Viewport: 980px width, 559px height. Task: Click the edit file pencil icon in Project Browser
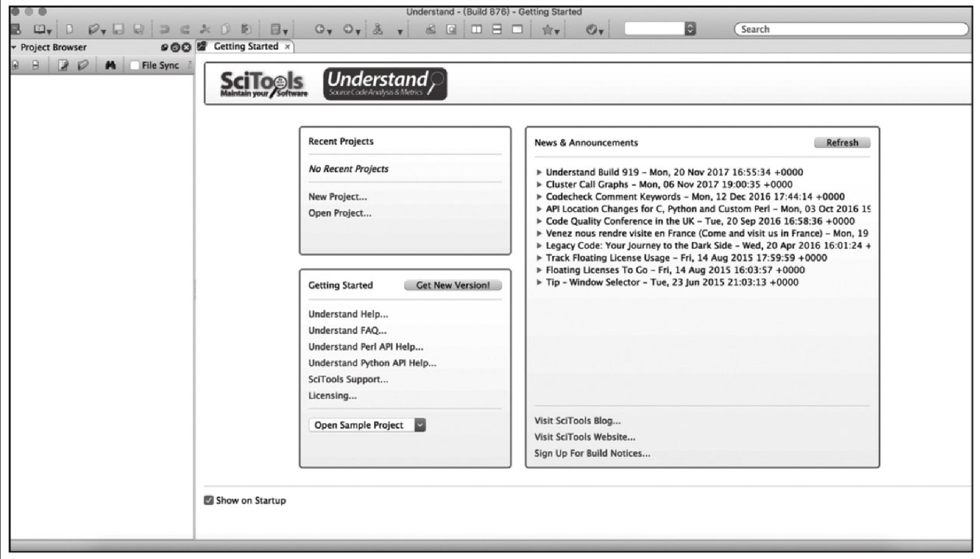63,65
